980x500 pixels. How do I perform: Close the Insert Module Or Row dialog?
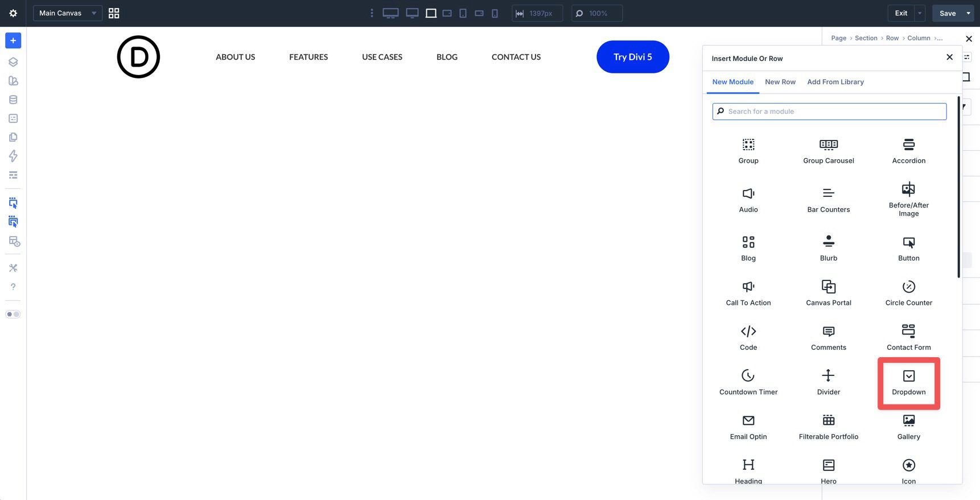coord(949,57)
